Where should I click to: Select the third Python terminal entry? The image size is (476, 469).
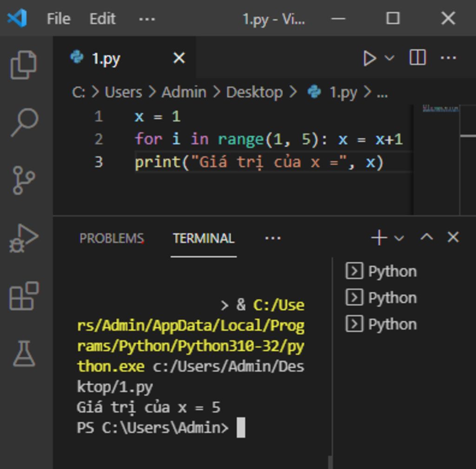point(381,324)
